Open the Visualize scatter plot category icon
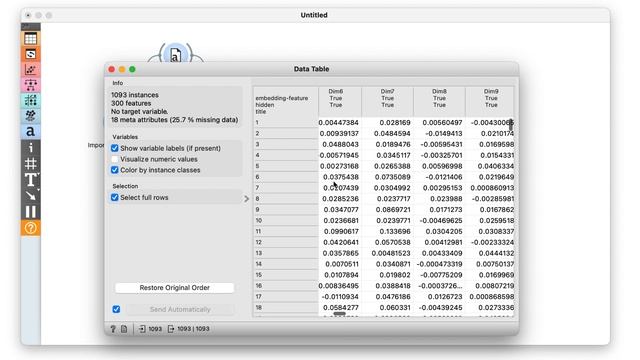This screenshot has width=640, height=360. tap(31, 70)
